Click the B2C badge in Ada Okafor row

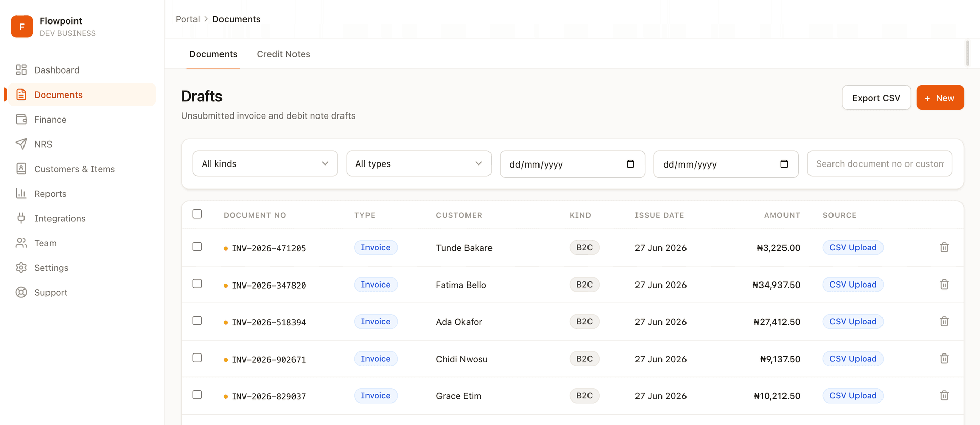(584, 321)
